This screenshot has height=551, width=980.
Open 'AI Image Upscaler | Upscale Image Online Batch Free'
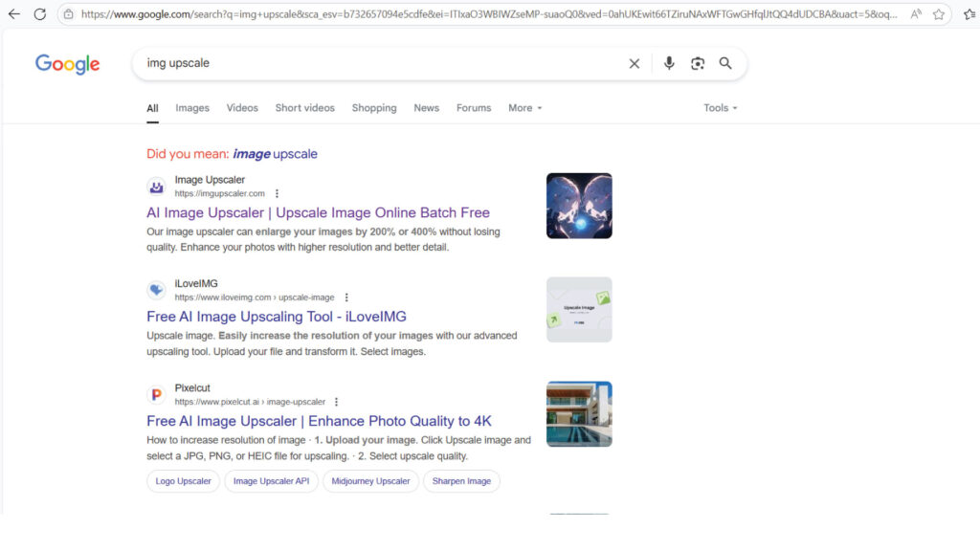(318, 212)
